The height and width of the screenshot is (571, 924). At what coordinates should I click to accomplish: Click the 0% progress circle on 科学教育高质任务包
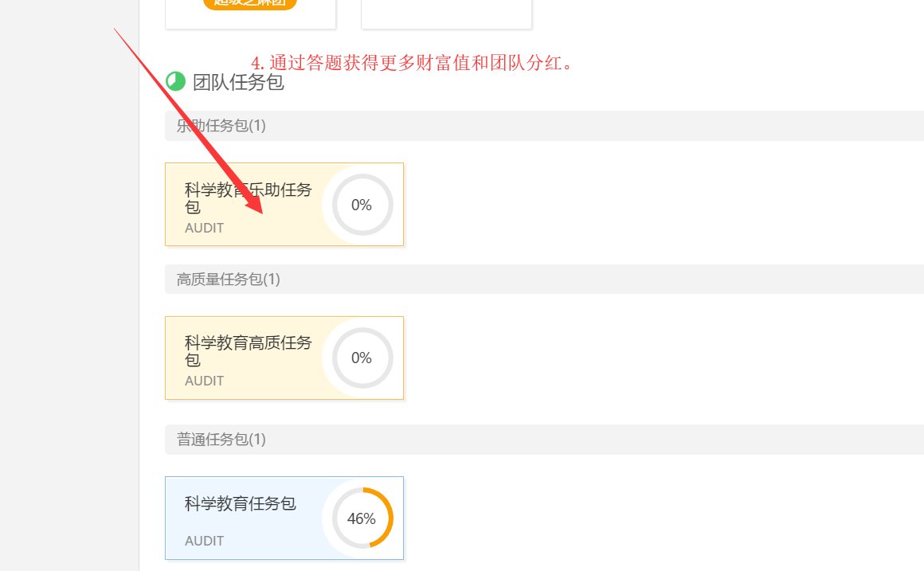click(361, 358)
